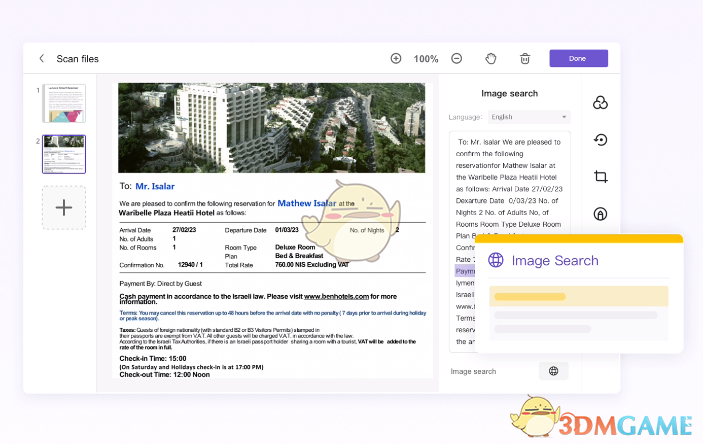This screenshot has height=444, width=703.
Task: Click the highlighted yellow search result row
Action: 578,296
